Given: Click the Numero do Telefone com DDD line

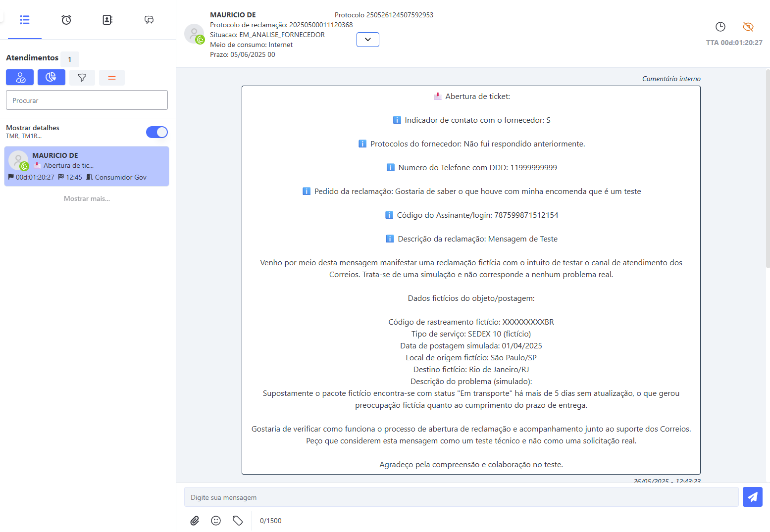Looking at the screenshot, I should coord(471,168).
